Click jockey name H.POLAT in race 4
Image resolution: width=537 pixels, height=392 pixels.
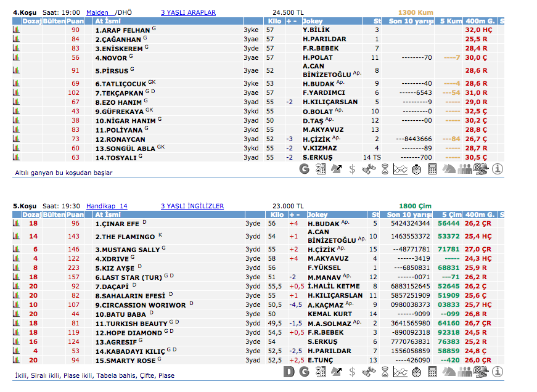pyautogui.click(x=317, y=57)
